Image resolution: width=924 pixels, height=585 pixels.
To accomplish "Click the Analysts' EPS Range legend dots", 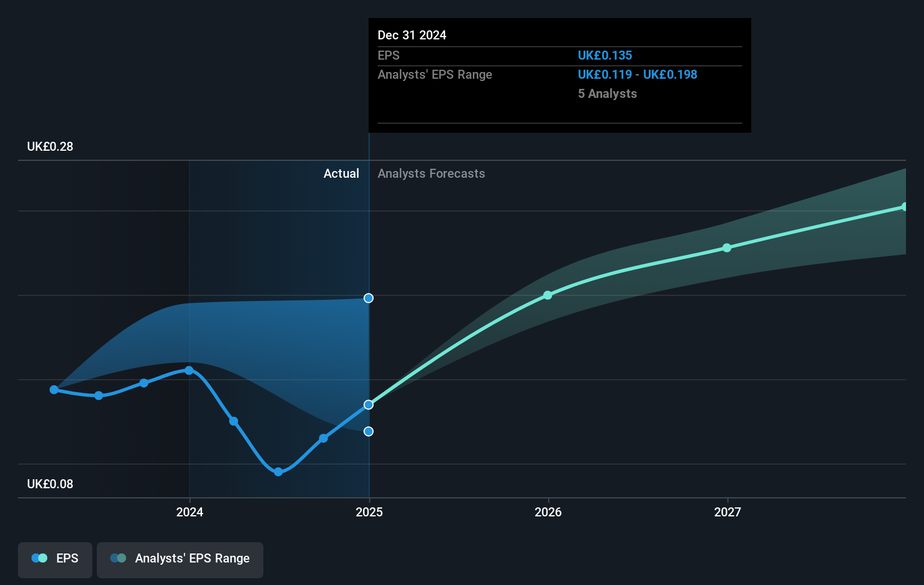I will pos(118,558).
